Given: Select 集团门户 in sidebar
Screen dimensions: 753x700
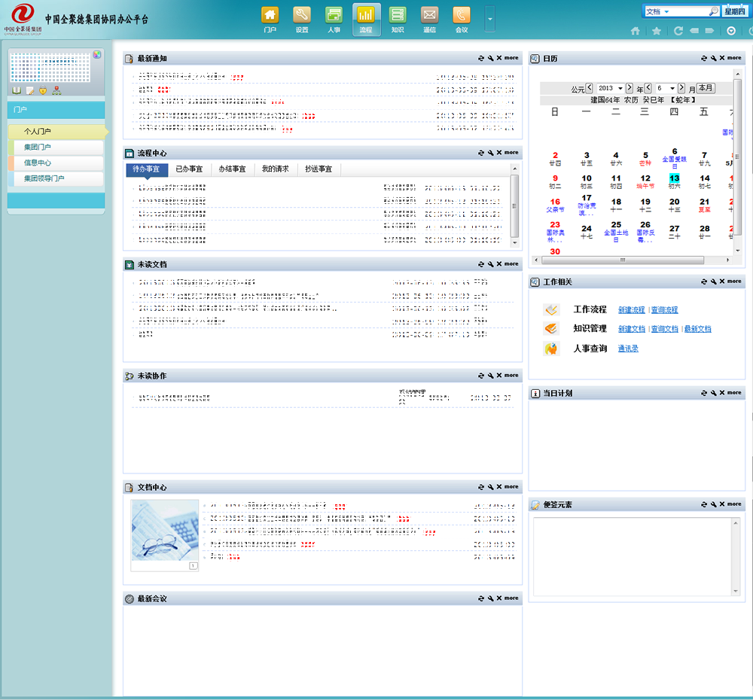Looking at the screenshot, I should point(56,148).
